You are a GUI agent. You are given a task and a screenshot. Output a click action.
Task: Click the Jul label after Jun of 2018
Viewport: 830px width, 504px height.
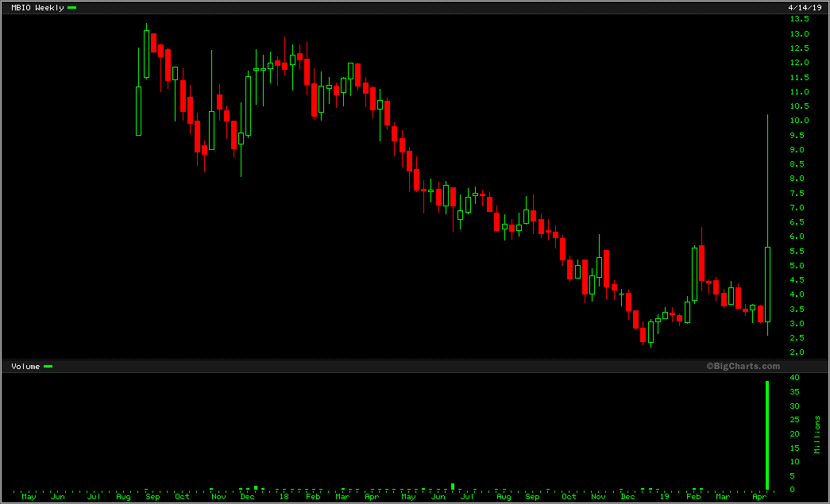click(x=467, y=497)
